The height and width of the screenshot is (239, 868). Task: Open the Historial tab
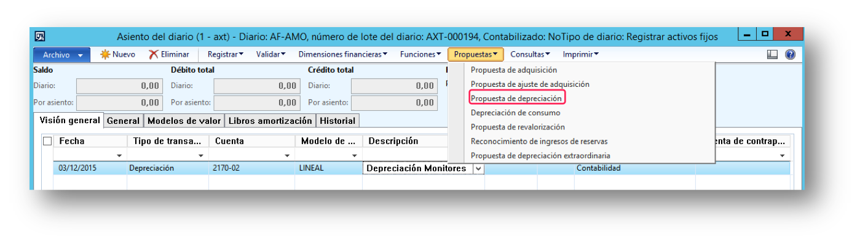337,121
